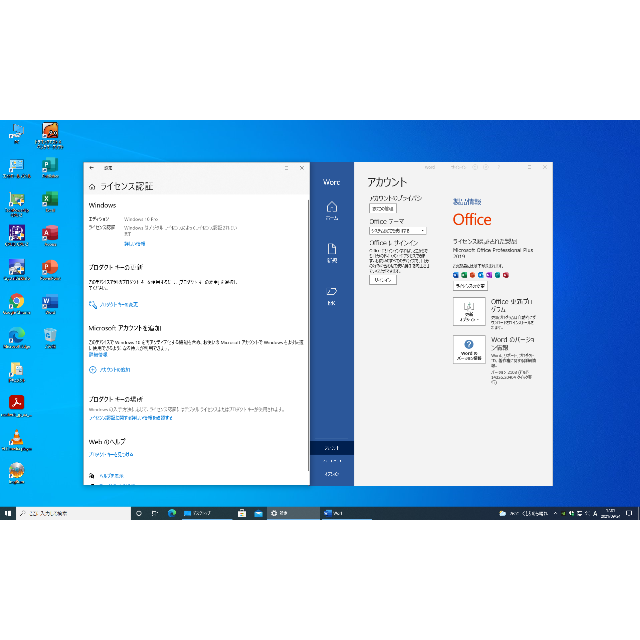
Task: Click the learn more link under Microsoft account
Action: tap(98, 355)
